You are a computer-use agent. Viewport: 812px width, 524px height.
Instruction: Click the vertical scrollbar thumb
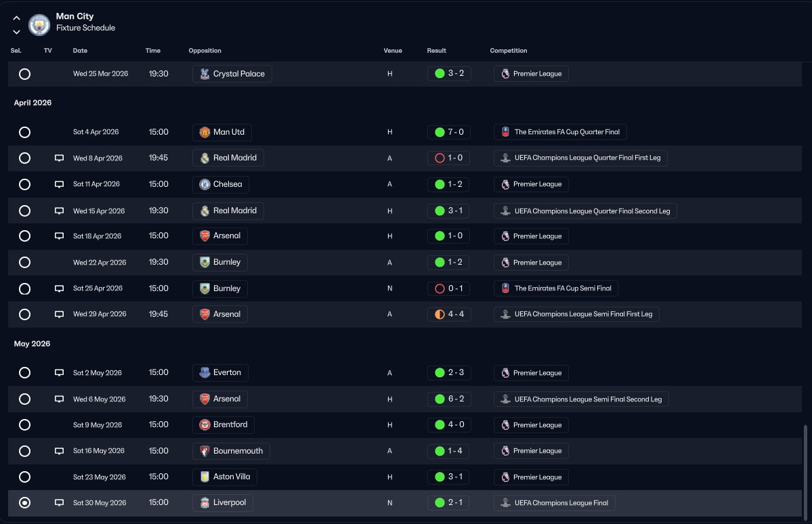(x=805, y=471)
